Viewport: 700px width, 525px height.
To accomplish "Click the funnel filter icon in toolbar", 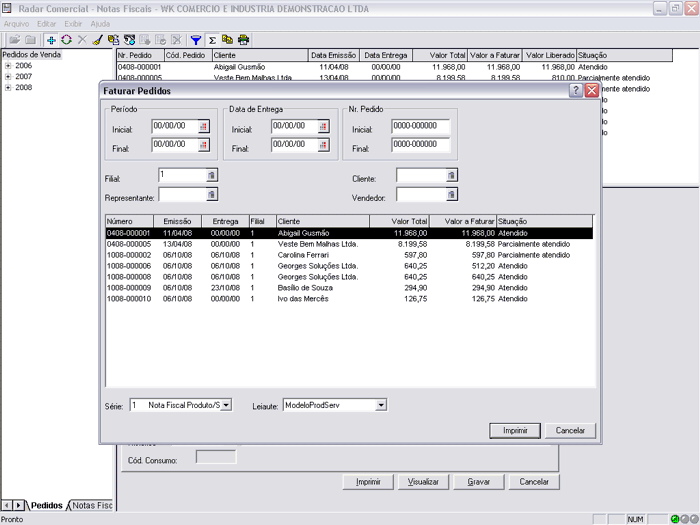I will (196, 40).
